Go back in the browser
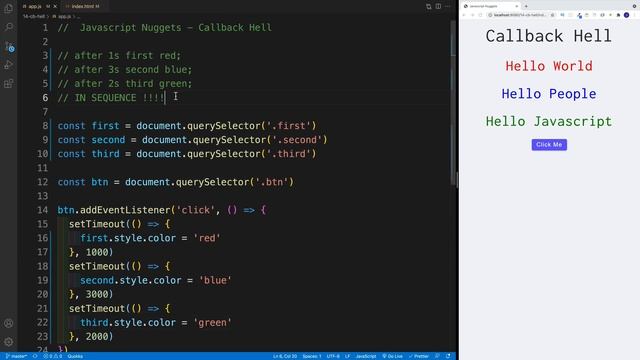Image resolution: width=640 pixels, height=360 pixels. [x=464, y=15]
